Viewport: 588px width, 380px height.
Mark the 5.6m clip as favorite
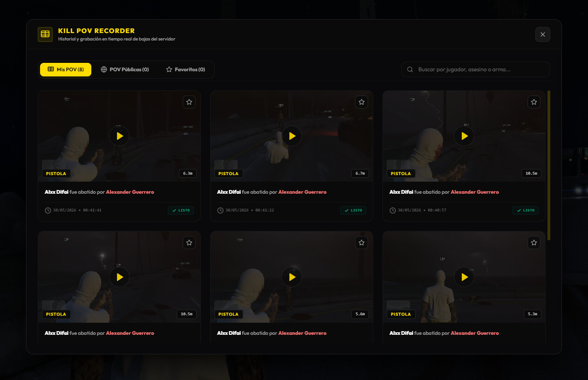click(x=362, y=243)
